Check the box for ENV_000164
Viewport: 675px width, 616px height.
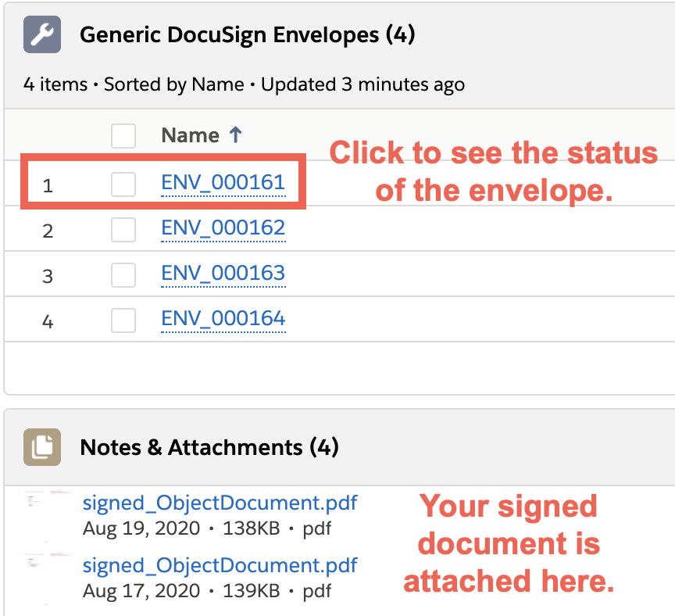[x=123, y=320]
